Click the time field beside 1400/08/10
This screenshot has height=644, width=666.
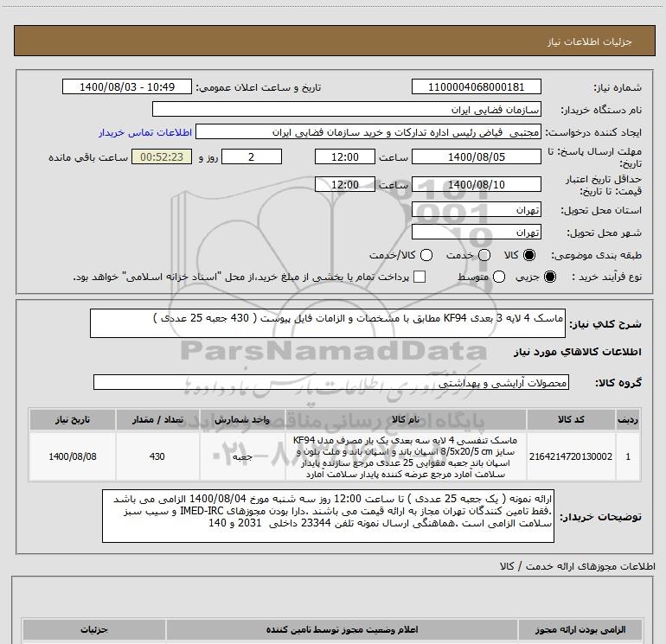[x=345, y=184]
